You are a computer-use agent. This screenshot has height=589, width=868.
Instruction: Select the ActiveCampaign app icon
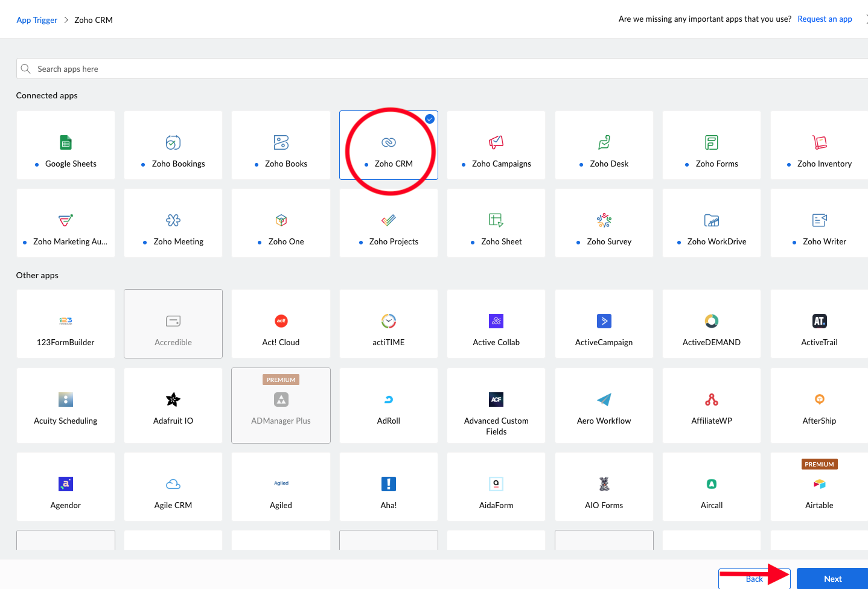(604, 321)
